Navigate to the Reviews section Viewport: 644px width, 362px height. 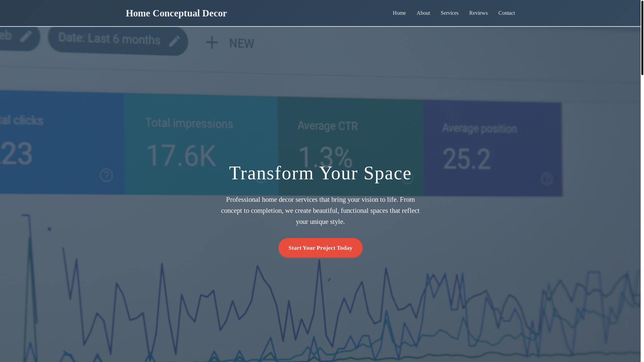pos(478,13)
